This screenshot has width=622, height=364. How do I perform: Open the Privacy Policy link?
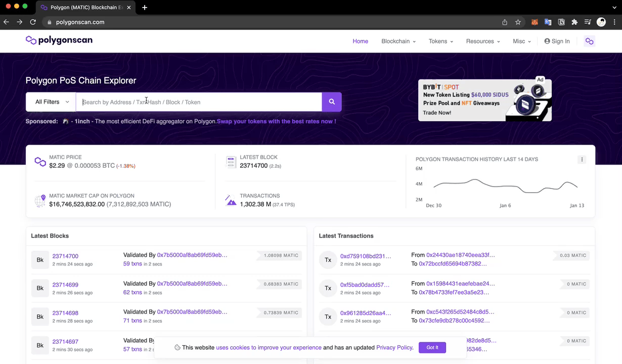pos(394,347)
